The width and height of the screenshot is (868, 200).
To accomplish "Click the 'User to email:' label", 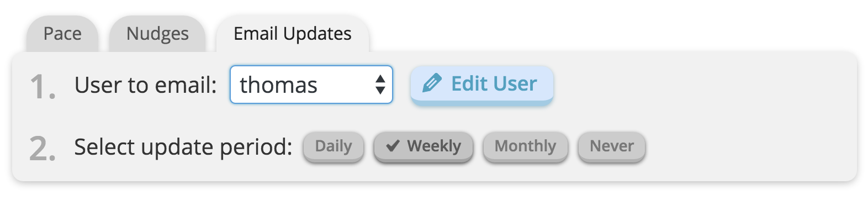I will (x=146, y=85).
